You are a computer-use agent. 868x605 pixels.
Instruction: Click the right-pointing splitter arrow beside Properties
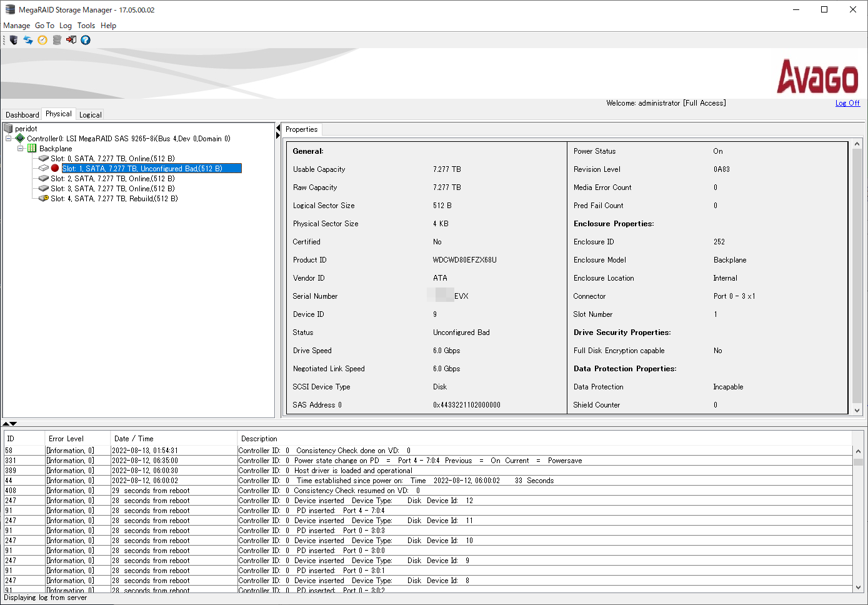coord(278,136)
